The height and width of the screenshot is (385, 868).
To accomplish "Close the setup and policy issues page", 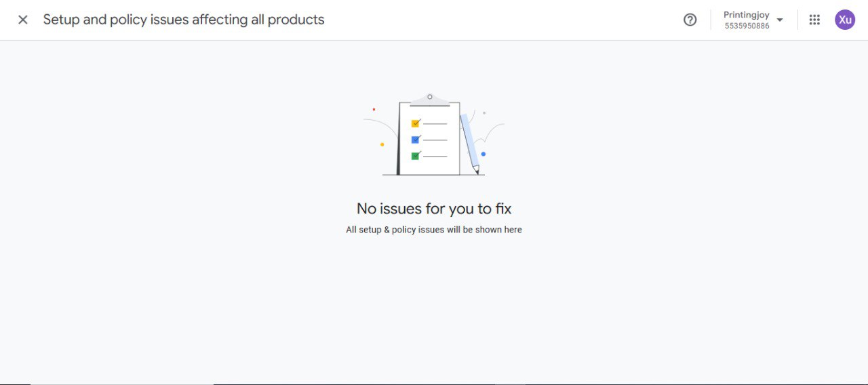I will 23,20.
